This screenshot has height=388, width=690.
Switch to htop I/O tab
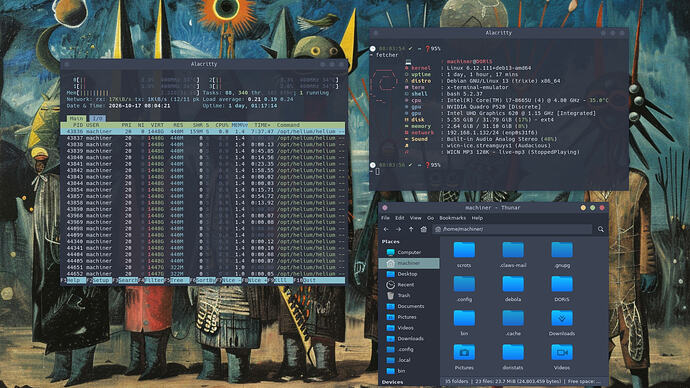97,118
